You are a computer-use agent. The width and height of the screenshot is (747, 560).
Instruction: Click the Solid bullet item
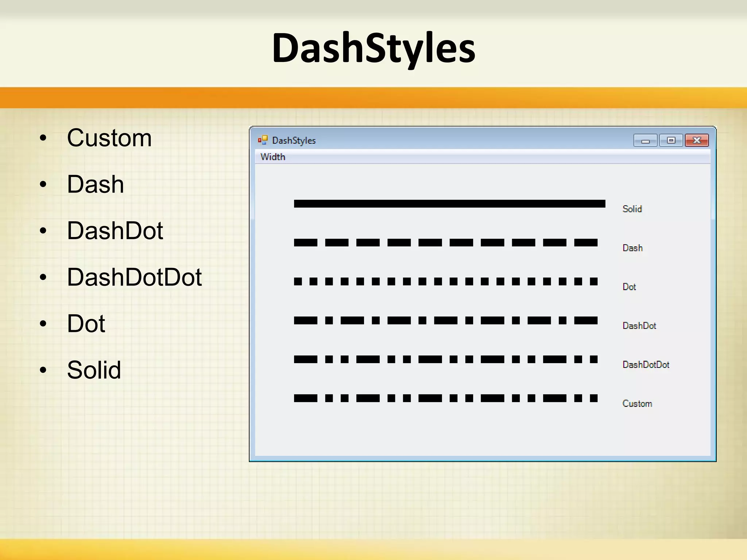94,370
